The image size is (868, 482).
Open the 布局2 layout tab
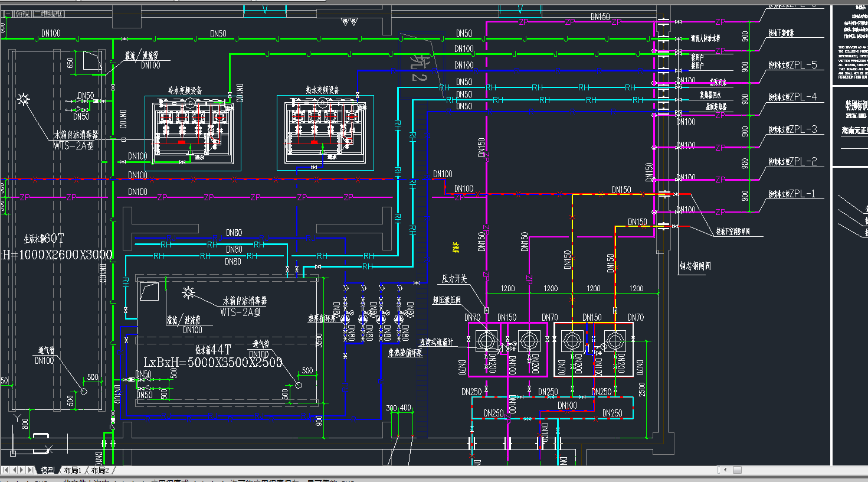pyautogui.click(x=100, y=470)
